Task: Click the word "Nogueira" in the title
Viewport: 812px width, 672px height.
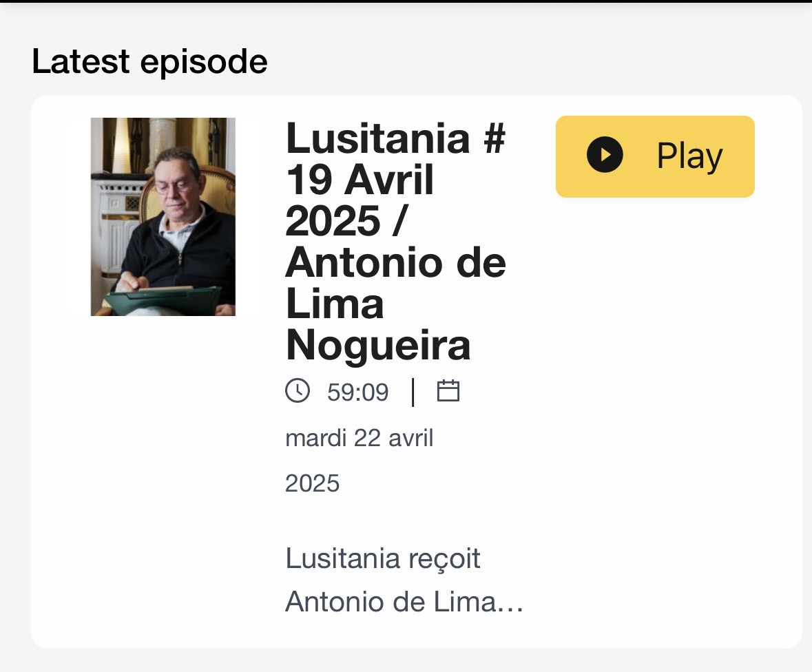Action: (377, 345)
